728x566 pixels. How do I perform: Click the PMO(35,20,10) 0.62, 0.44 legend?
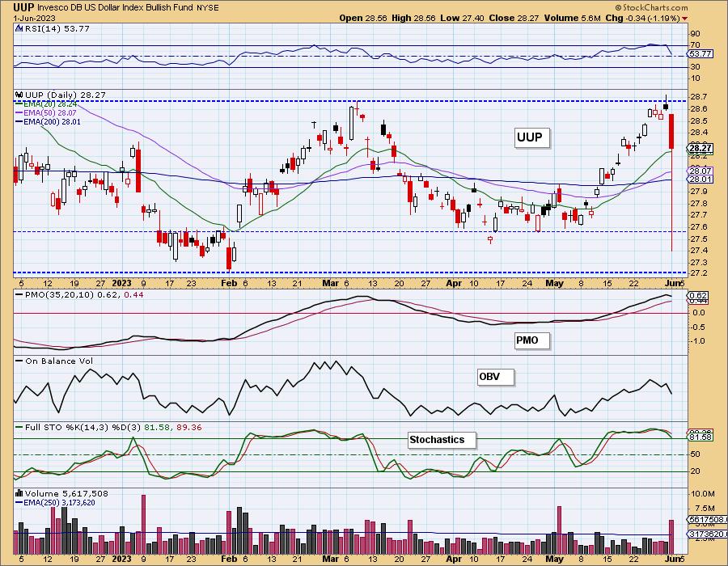[x=84, y=294]
